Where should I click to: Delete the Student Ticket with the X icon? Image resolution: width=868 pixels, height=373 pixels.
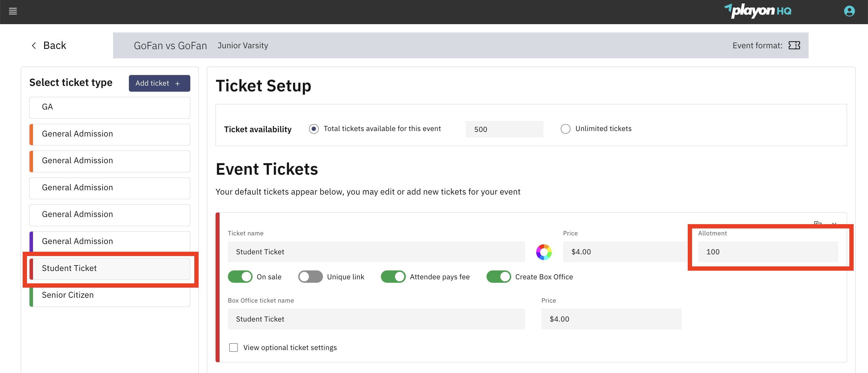pyautogui.click(x=835, y=224)
